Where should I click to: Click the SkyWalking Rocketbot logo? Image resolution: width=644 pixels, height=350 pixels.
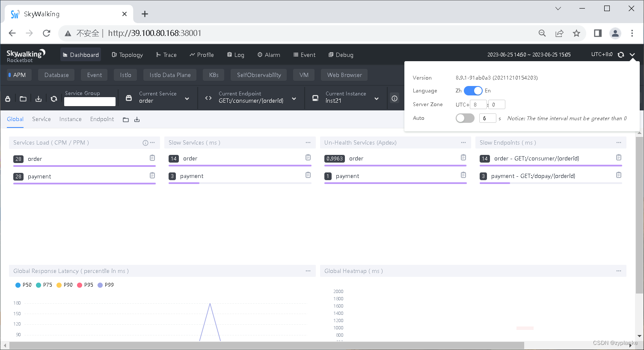pyautogui.click(x=26, y=54)
